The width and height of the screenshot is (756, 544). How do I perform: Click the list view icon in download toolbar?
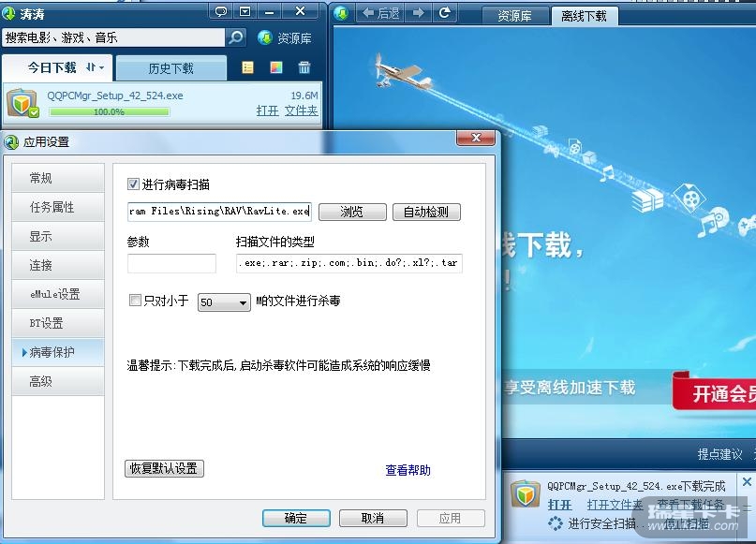(x=248, y=67)
